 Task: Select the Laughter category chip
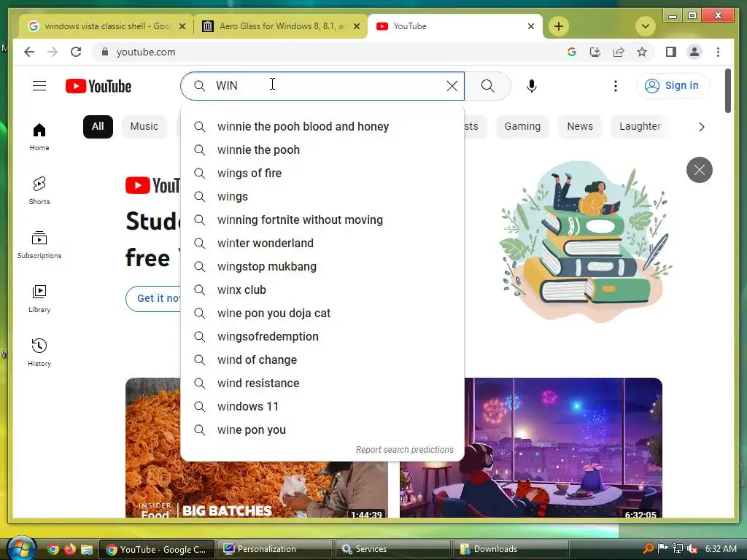(x=640, y=126)
